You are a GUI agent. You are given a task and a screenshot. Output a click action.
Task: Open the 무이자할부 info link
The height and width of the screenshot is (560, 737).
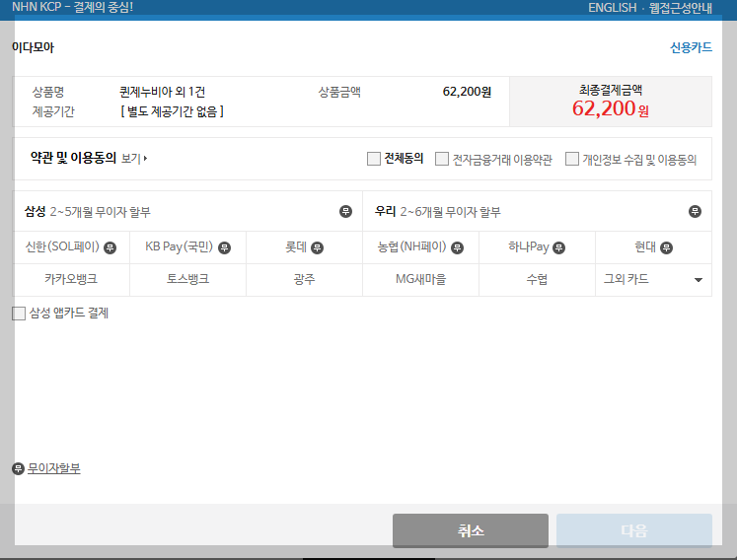(x=54, y=468)
